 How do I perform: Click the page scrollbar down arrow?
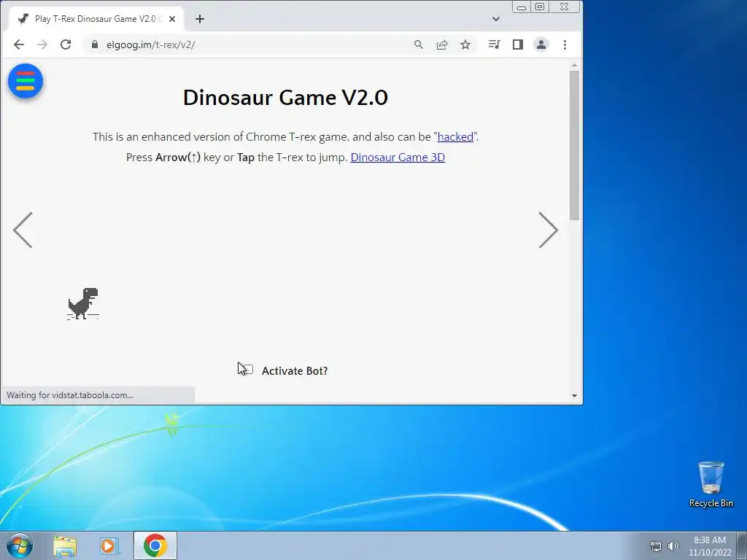[575, 396]
